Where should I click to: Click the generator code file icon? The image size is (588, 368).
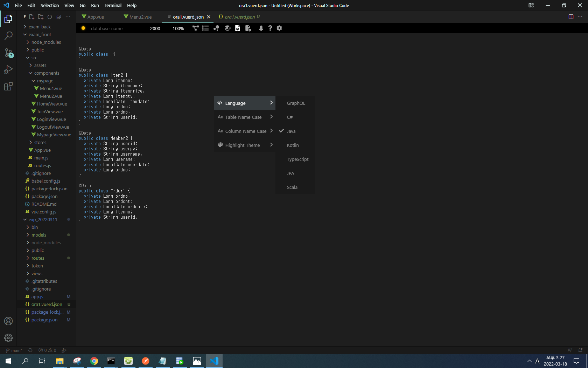coord(238,28)
